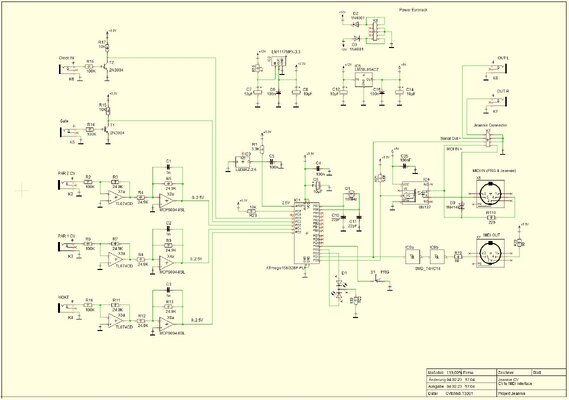Click the ATmega microcontroller IC1 body

[x=307, y=233]
